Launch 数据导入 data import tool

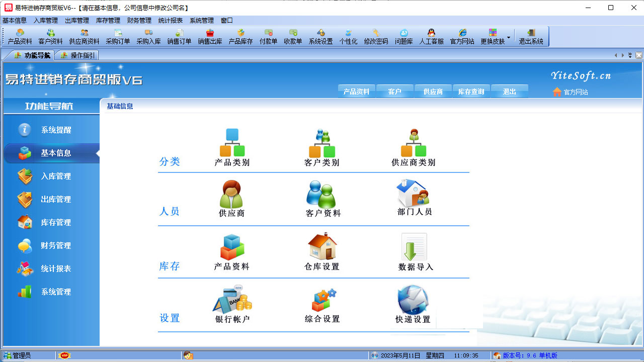click(x=413, y=249)
